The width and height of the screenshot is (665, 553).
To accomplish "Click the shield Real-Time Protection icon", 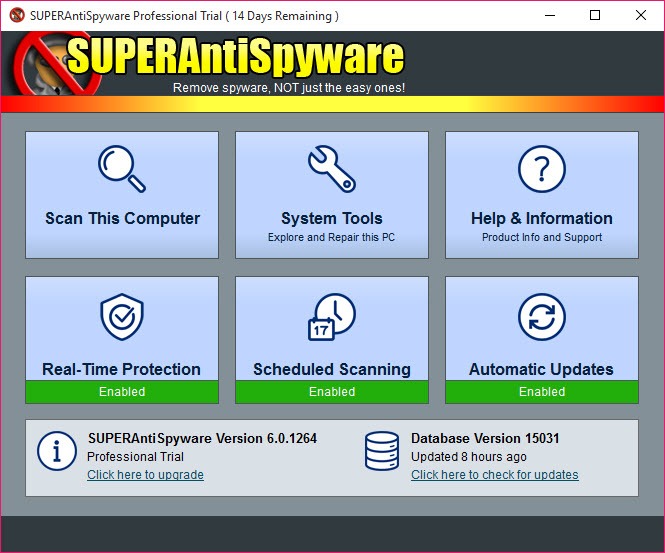I will tap(121, 317).
